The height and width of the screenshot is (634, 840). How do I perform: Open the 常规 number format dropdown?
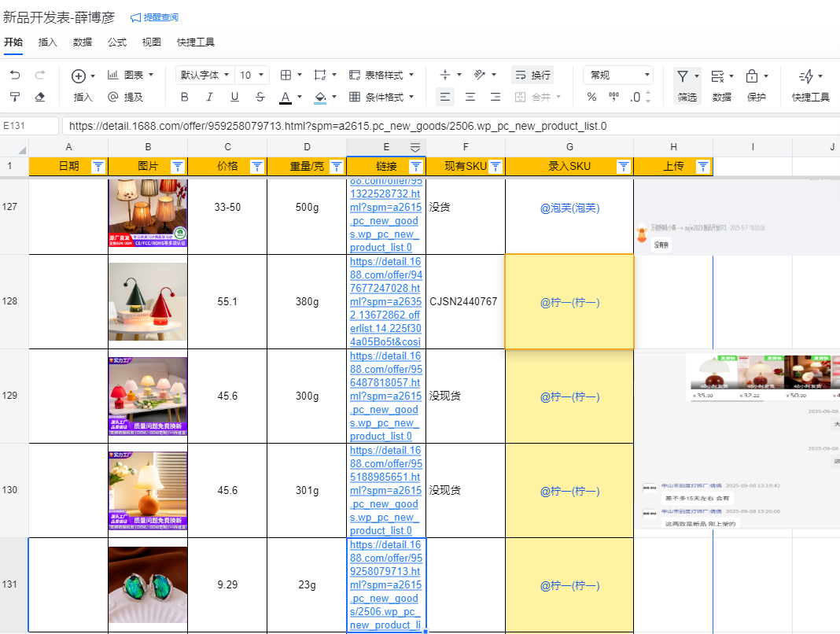618,76
